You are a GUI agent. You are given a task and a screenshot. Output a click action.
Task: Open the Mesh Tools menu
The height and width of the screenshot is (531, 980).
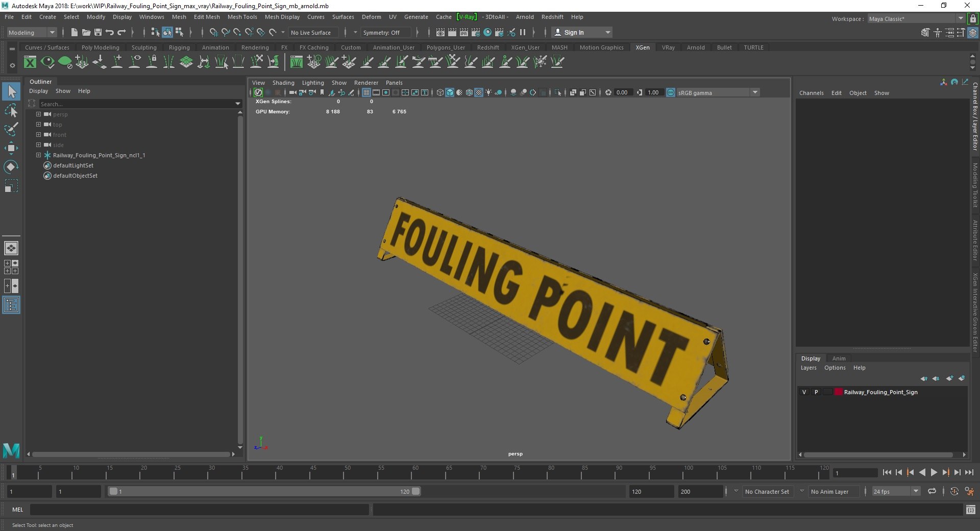point(242,17)
